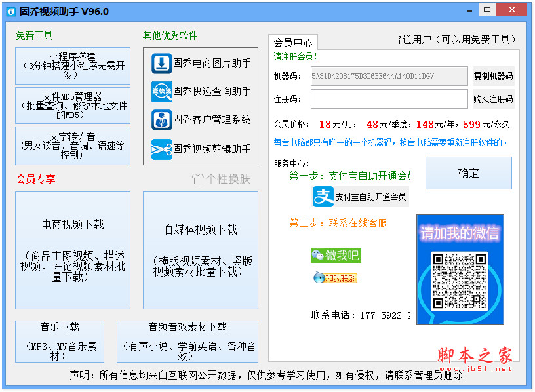Maximize the 固乔视频助手 window
Image resolution: width=535 pixels, height=392 pixels.
coord(487,10)
